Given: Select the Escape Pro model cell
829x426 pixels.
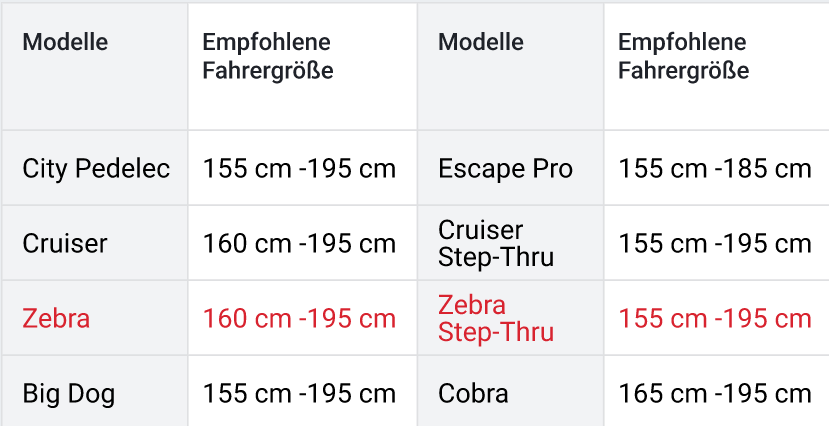Looking at the screenshot, I should click(x=506, y=168).
